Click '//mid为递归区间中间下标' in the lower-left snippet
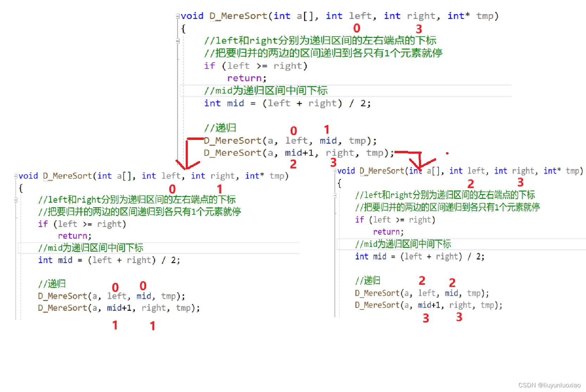The width and height of the screenshot is (586, 392). [x=91, y=248]
